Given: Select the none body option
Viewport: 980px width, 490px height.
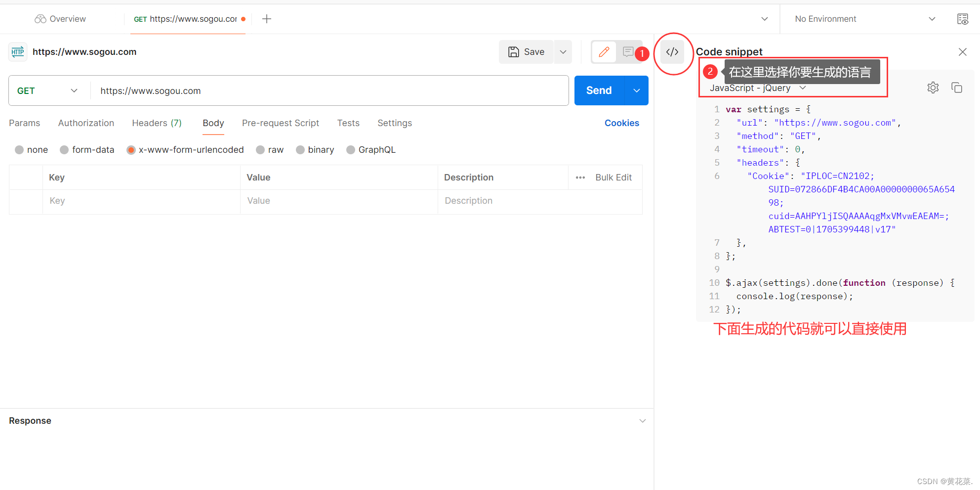Looking at the screenshot, I should 19,150.
